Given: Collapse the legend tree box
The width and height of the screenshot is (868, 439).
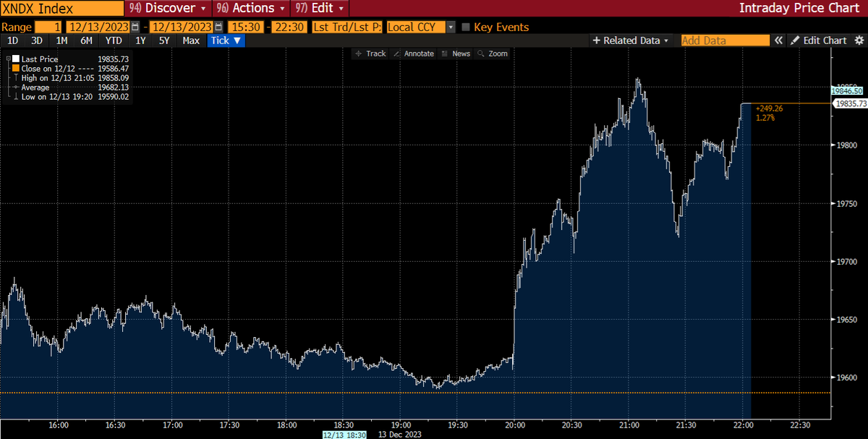Looking at the screenshot, I should pos(8,59).
